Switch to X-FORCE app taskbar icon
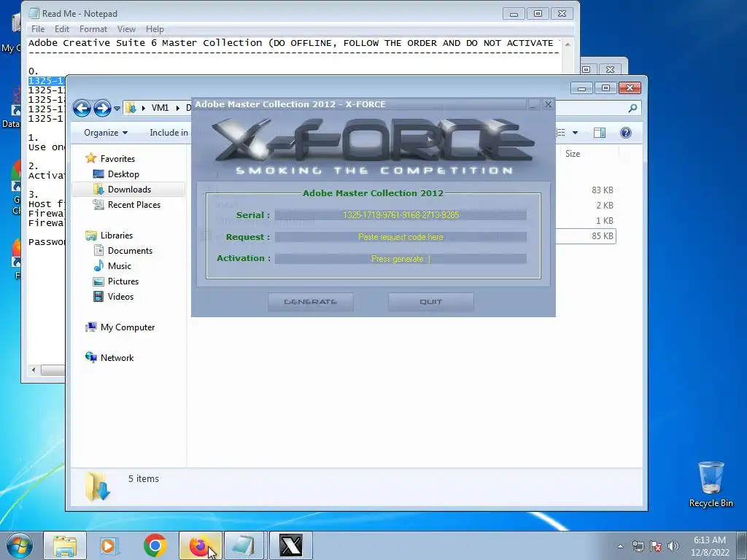This screenshot has height=560, width=747. (x=290, y=545)
